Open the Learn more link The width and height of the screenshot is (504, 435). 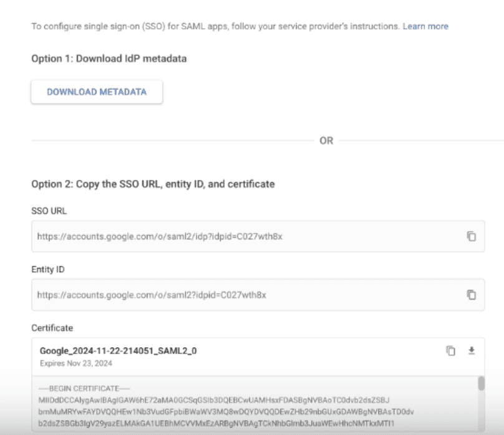tap(425, 26)
